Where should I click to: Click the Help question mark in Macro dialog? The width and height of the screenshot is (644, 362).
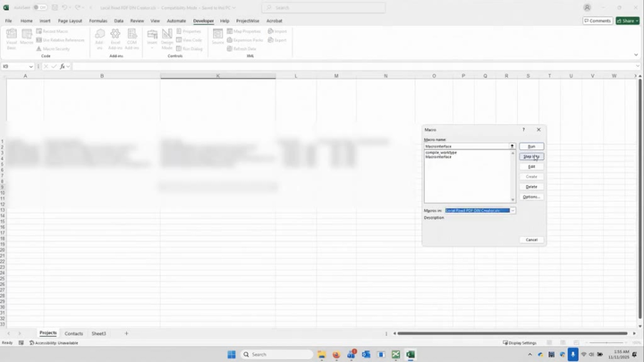pos(523,130)
